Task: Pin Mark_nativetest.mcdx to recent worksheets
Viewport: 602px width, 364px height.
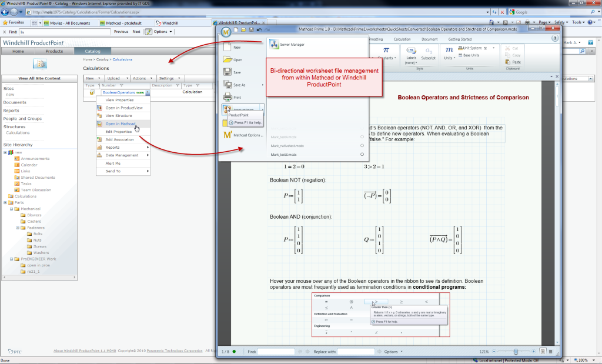Action: 362,146
